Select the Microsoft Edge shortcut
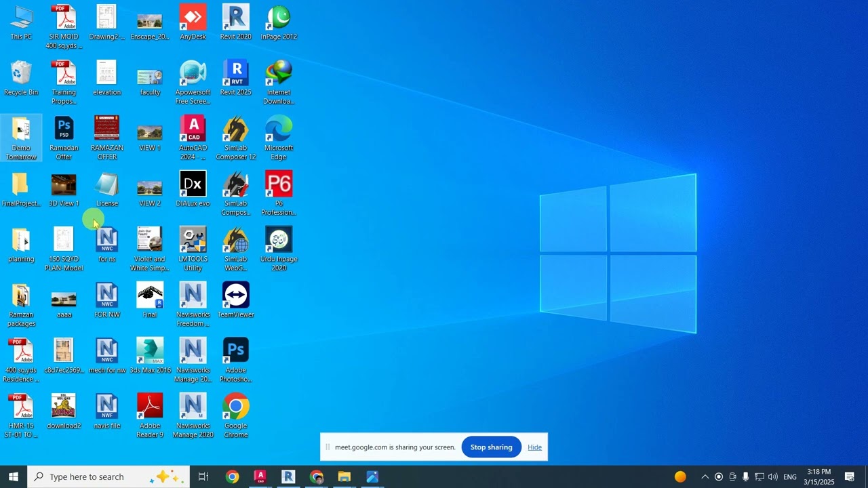Viewport: 868px width, 488px height. 279,138
